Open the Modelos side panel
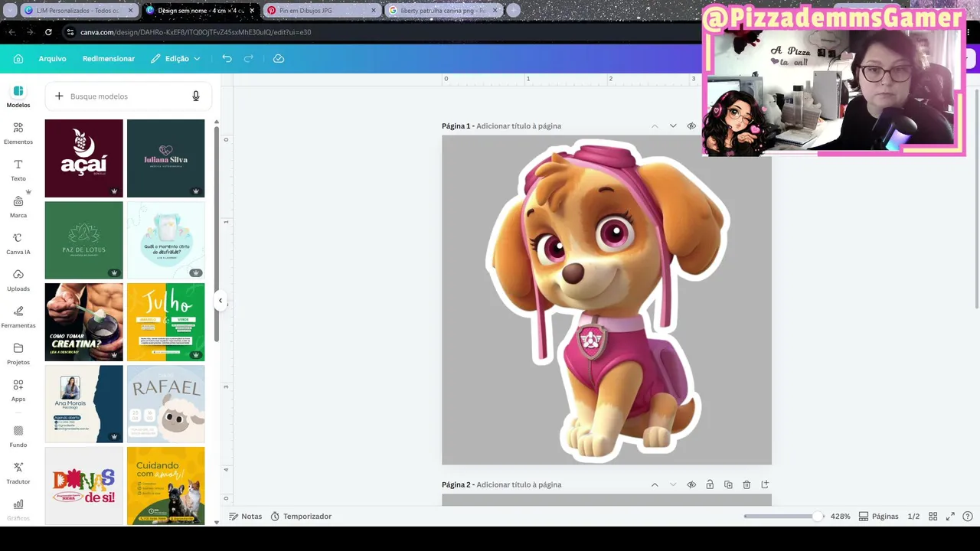This screenshot has width=980, height=551. (18, 96)
